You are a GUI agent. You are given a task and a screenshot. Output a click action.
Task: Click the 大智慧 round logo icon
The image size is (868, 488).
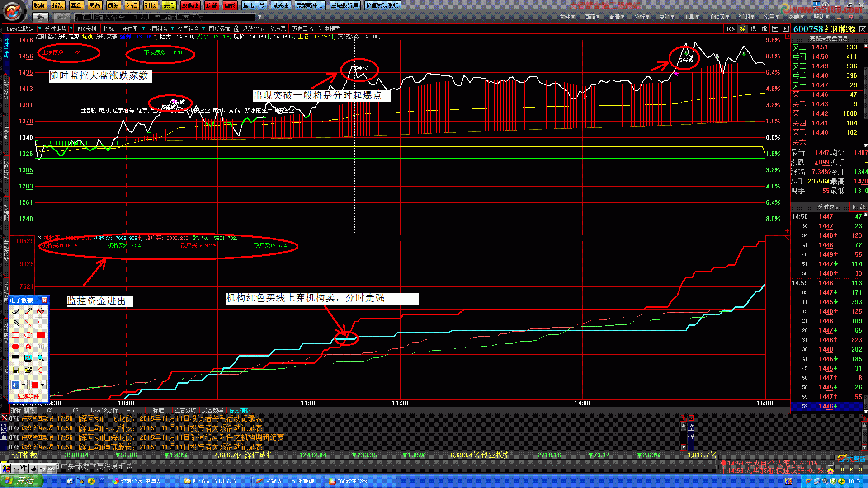tap(14, 11)
